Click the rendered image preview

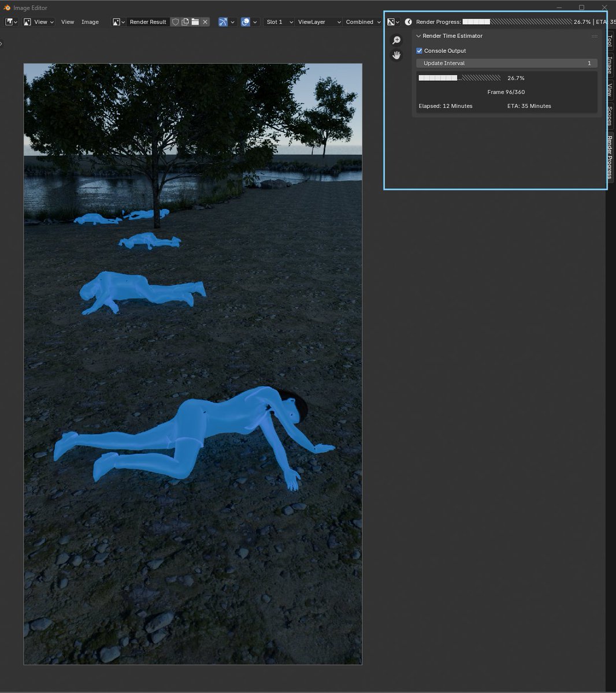[x=193, y=364]
